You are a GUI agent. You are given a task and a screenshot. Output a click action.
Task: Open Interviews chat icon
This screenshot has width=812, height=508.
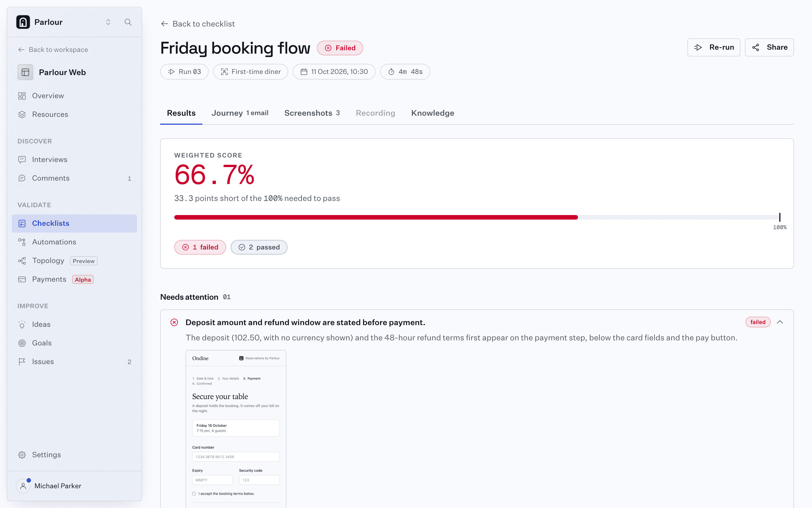[22, 159]
